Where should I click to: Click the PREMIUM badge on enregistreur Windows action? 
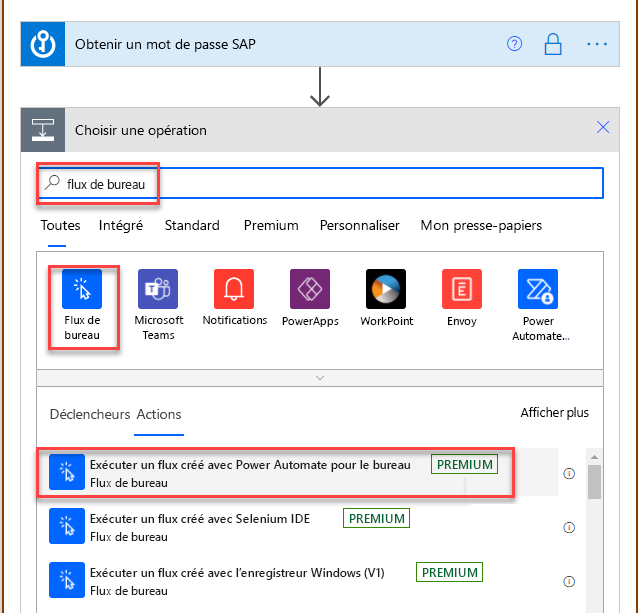449,572
